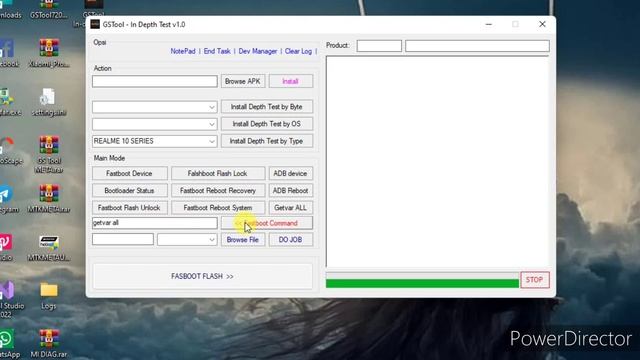The height and width of the screenshot is (360, 640).
Task: Click the FASBOOT FLASH >> button
Action: [202, 276]
